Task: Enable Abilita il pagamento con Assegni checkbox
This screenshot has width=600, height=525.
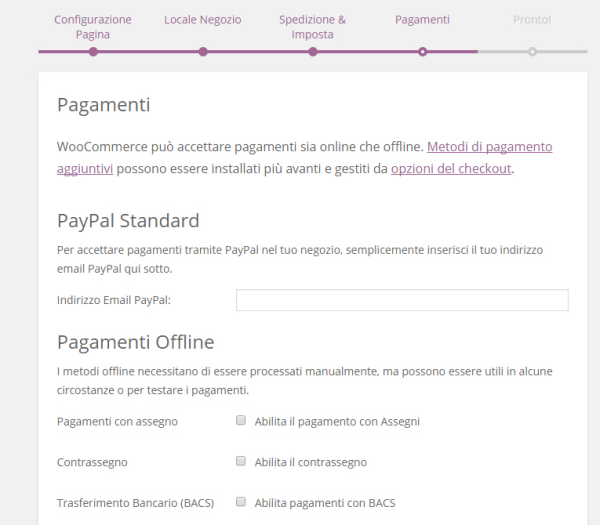Action: [241, 420]
